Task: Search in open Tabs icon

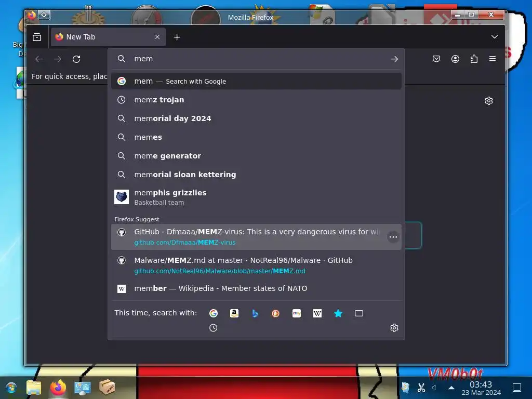Action: 359,313
